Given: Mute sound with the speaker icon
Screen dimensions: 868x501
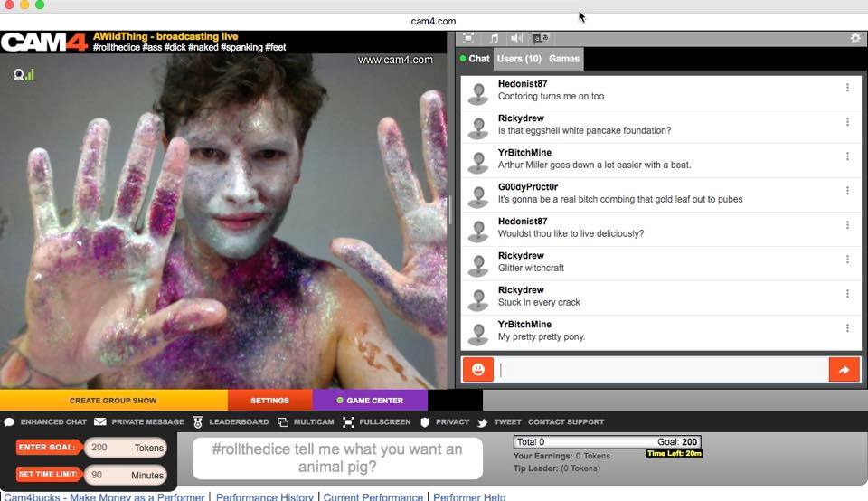Looking at the screenshot, I should pos(516,38).
